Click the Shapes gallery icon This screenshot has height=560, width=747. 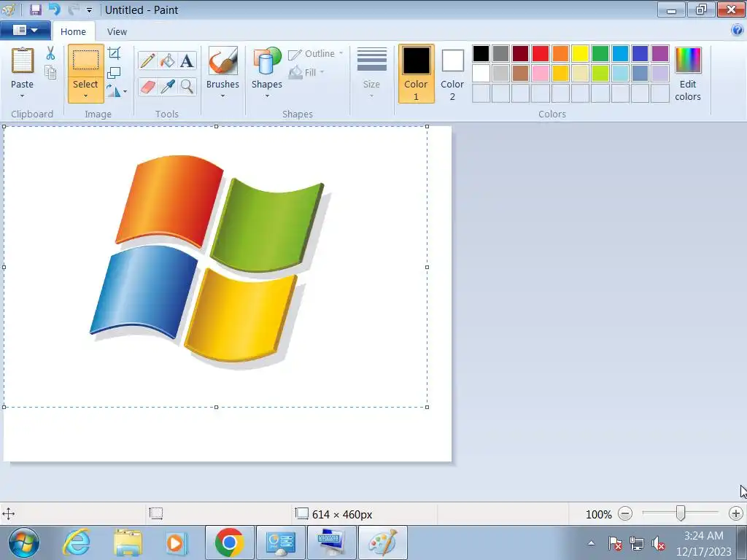(x=267, y=61)
